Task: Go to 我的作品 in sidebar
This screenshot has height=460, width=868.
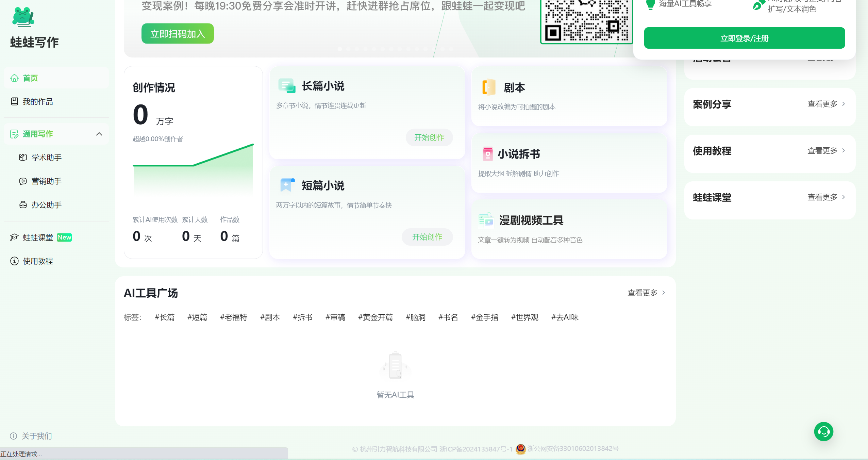Action: (37, 101)
